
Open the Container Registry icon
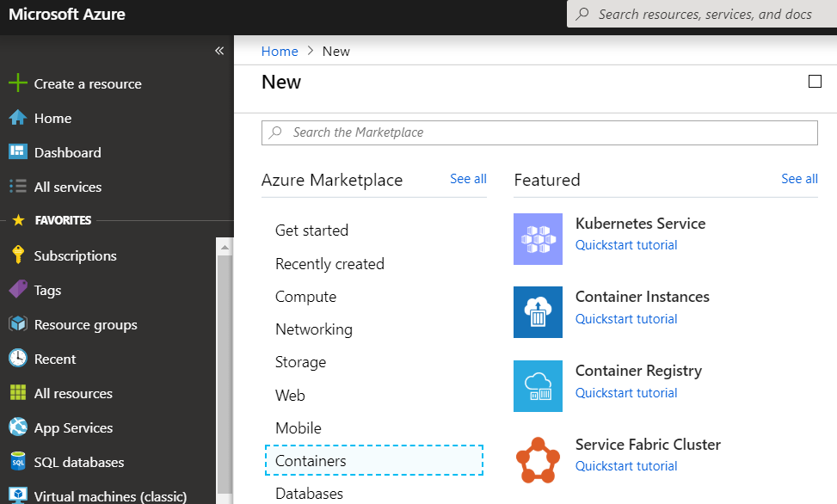click(538, 386)
